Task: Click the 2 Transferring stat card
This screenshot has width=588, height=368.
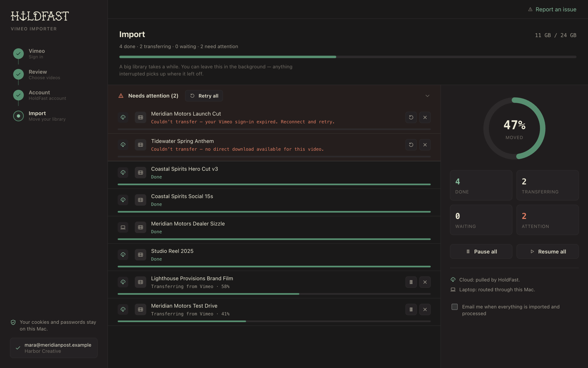Action: tap(548, 185)
